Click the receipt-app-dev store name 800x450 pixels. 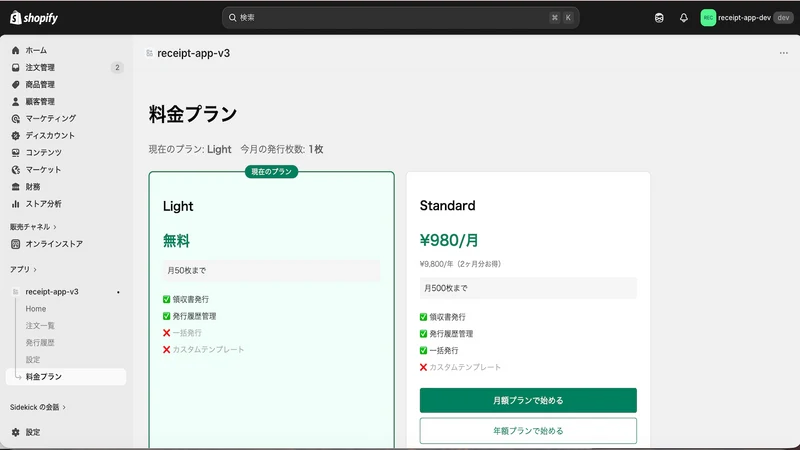[x=744, y=18]
